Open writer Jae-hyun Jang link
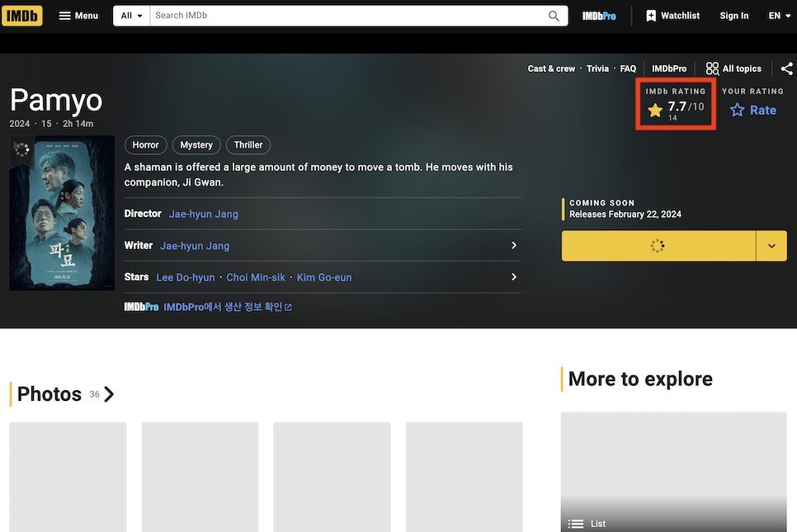 tap(195, 246)
